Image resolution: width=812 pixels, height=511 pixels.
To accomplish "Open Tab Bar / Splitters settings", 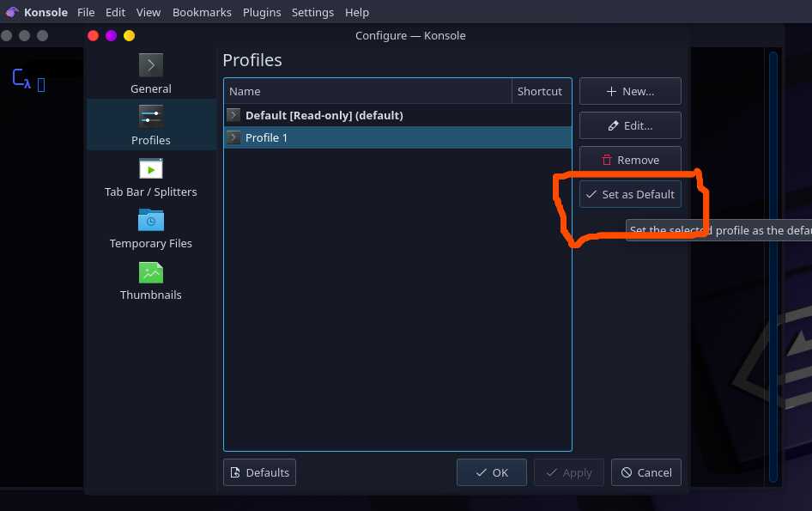I will point(151,178).
